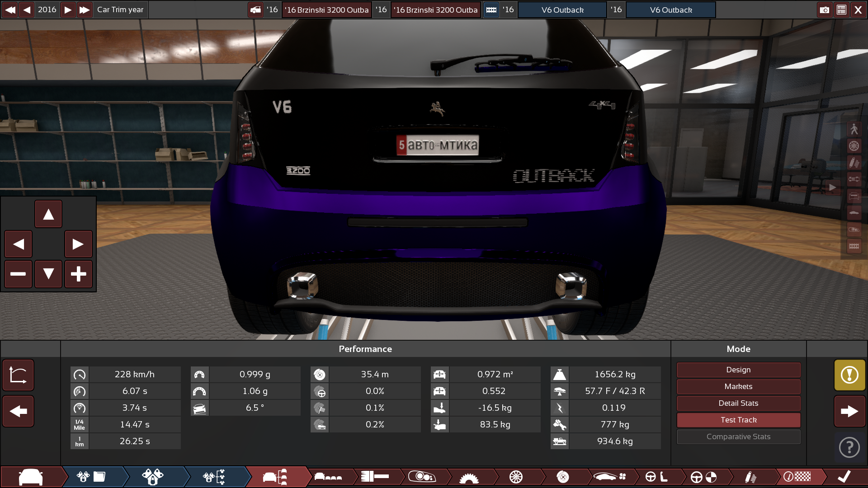Image resolution: width=868 pixels, height=488 pixels.
Task: Open the V6 Outback trim selector
Action: tap(562, 9)
